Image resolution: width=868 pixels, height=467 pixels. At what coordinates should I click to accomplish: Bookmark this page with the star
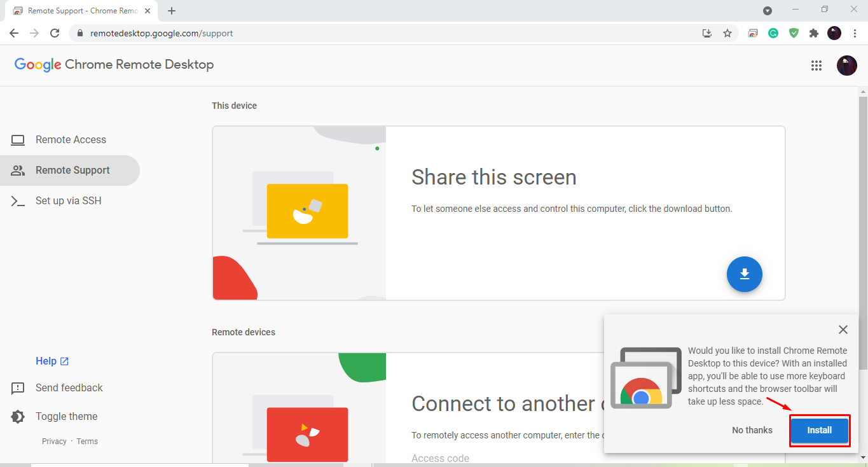tap(727, 33)
